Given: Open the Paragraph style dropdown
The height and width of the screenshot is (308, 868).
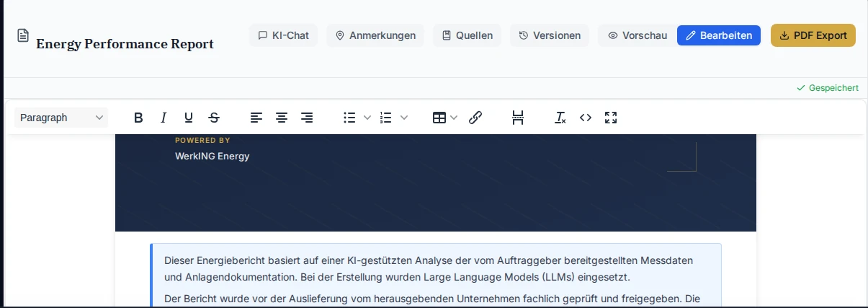Looking at the screenshot, I should pos(61,118).
